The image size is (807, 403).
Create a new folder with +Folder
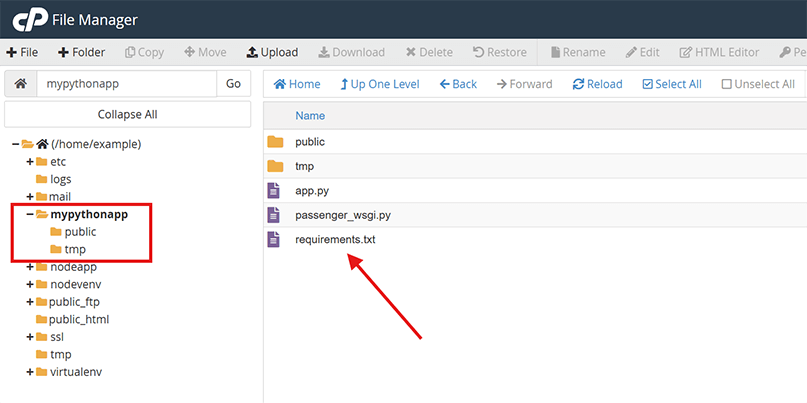(81, 52)
